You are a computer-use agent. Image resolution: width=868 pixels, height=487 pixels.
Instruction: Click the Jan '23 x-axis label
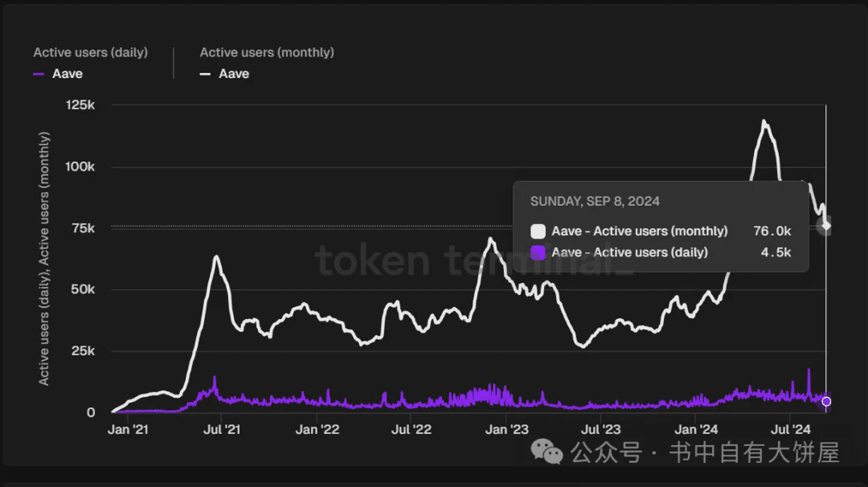tap(507, 429)
